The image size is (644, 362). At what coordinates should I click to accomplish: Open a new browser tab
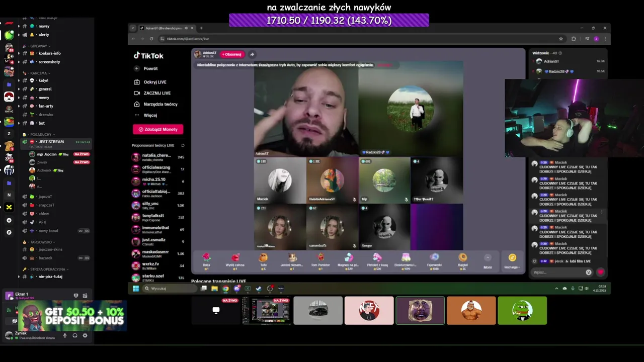(x=201, y=28)
